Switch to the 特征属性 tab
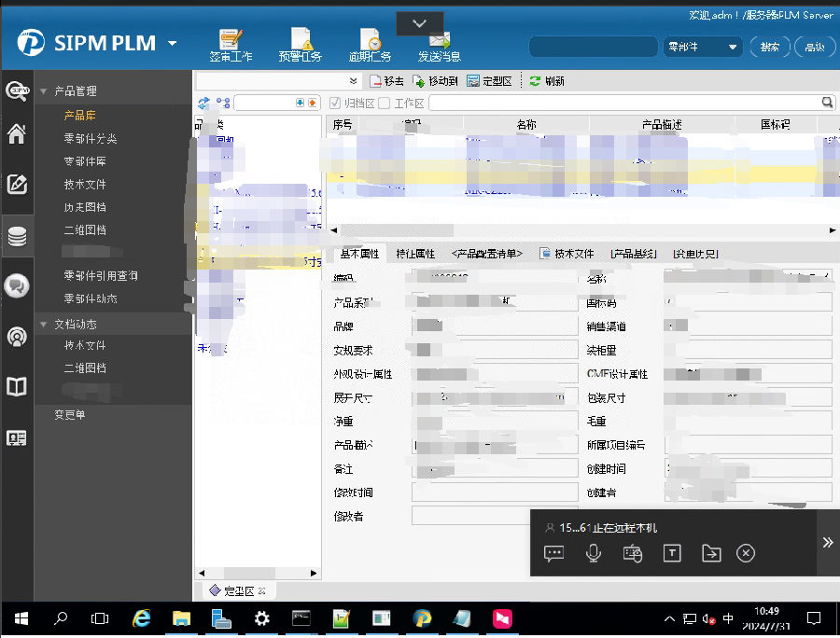Image resolution: width=840 pixels, height=638 pixels. click(415, 254)
